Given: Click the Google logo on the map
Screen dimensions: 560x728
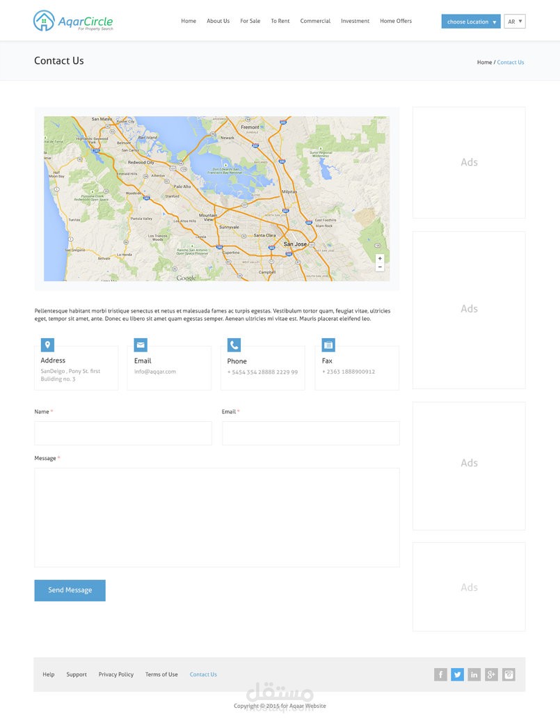Looking at the screenshot, I should [186, 278].
